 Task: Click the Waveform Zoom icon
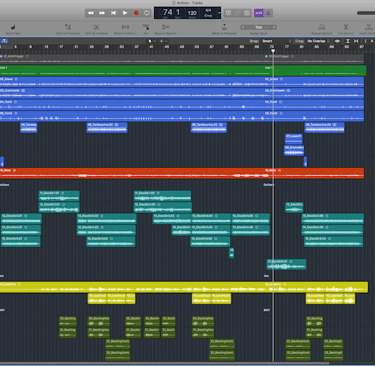(337, 41)
